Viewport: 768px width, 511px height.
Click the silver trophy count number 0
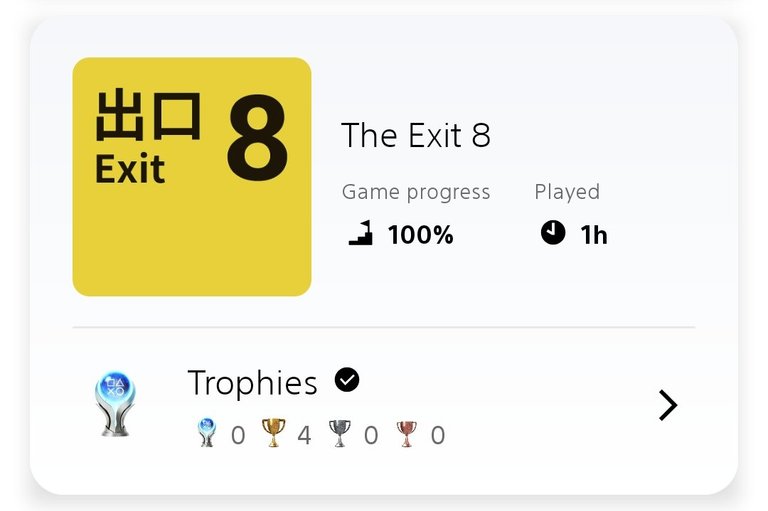(x=371, y=435)
